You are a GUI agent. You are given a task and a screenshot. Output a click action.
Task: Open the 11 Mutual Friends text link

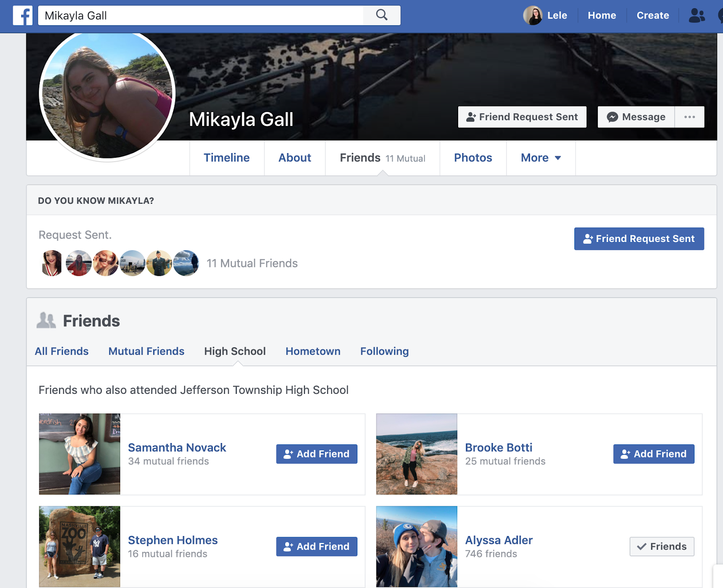[x=252, y=263]
